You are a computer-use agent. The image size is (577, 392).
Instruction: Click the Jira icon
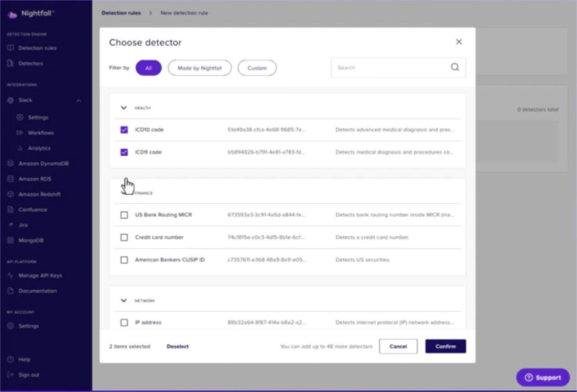[x=10, y=225]
